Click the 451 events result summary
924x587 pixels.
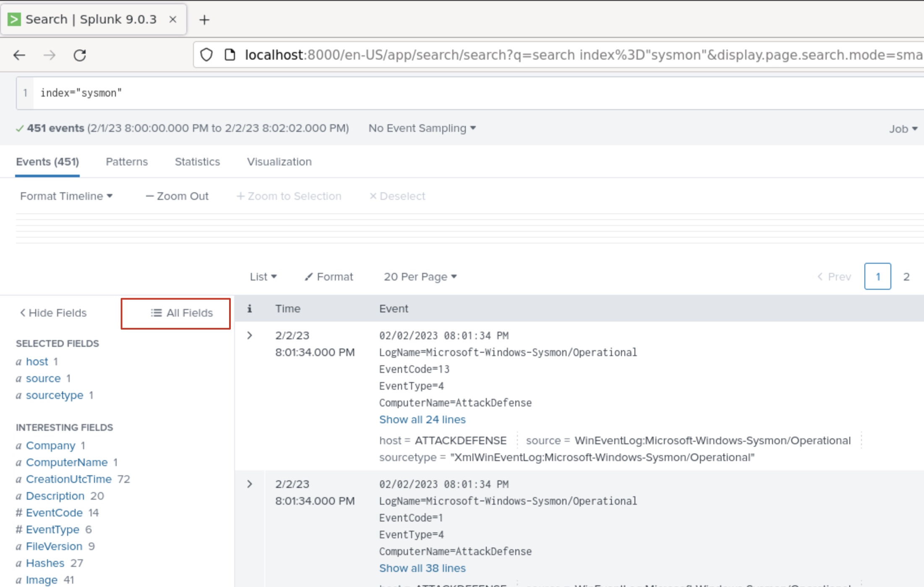click(x=56, y=128)
